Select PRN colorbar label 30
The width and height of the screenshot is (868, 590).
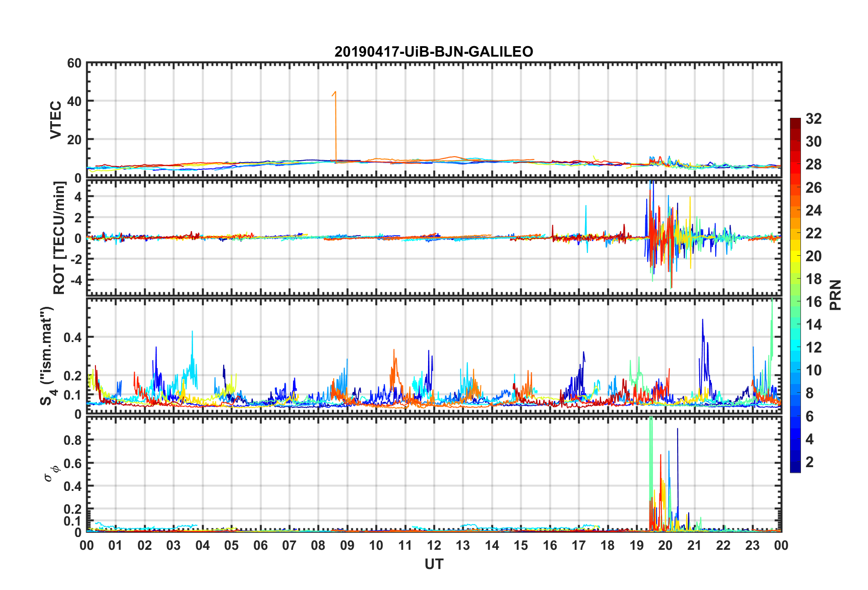[814, 142]
